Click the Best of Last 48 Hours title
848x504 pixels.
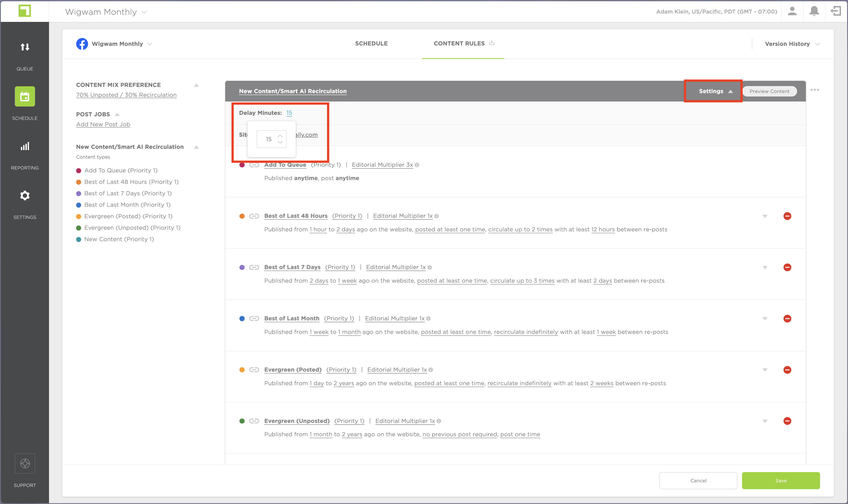[x=296, y=216]
